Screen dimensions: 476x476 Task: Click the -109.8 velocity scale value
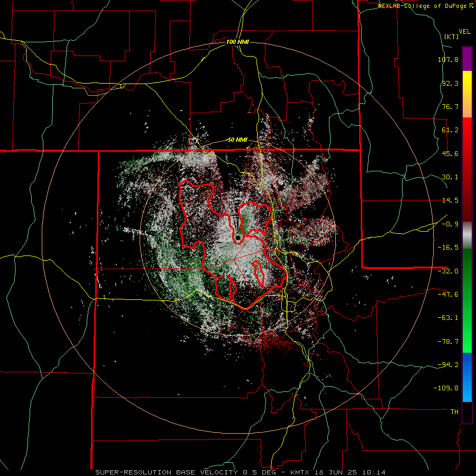[x=446, y=388]
